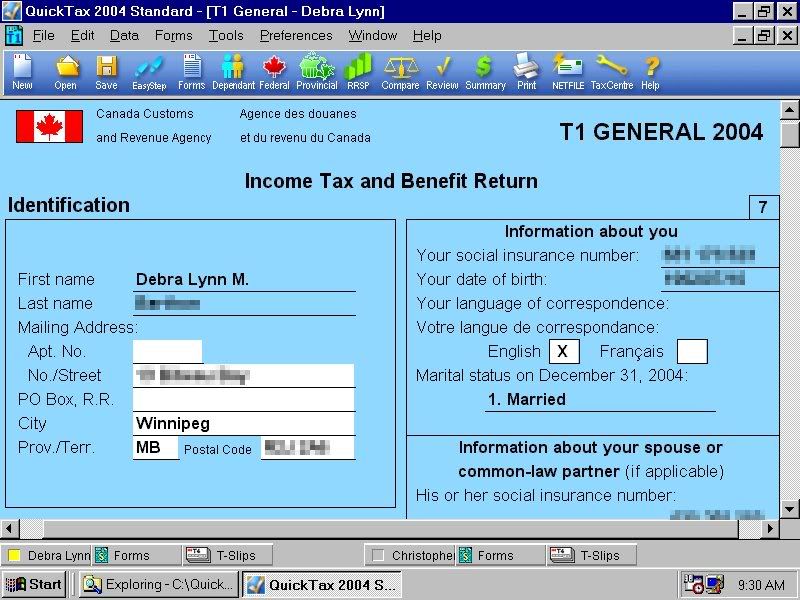
Task: Click the Prov./Terr. field showing MB
Action: [156, 448]
